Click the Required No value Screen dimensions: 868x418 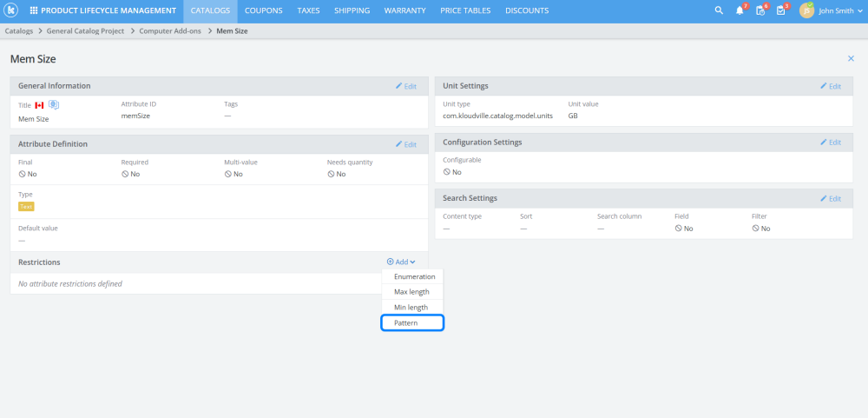coord(131,174)
